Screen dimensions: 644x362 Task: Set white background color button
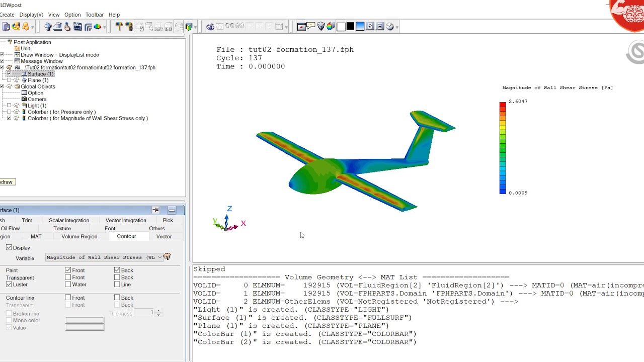[341, 27]
